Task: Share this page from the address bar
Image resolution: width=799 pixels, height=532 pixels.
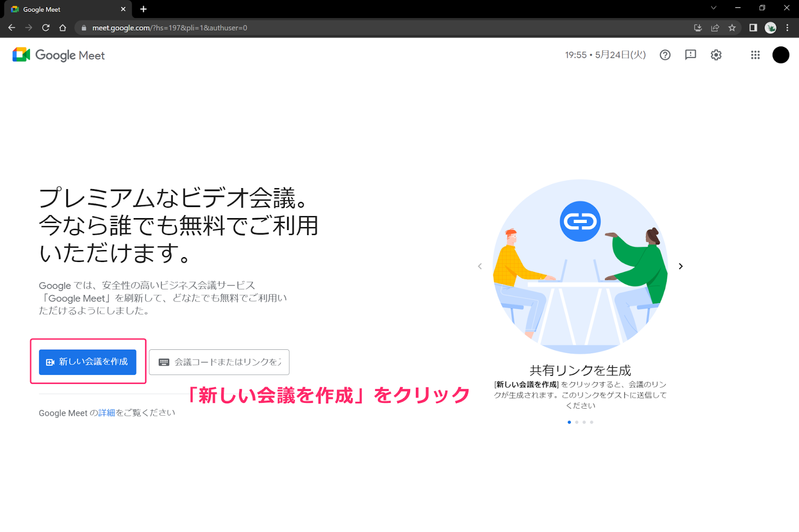Action: 715,28
